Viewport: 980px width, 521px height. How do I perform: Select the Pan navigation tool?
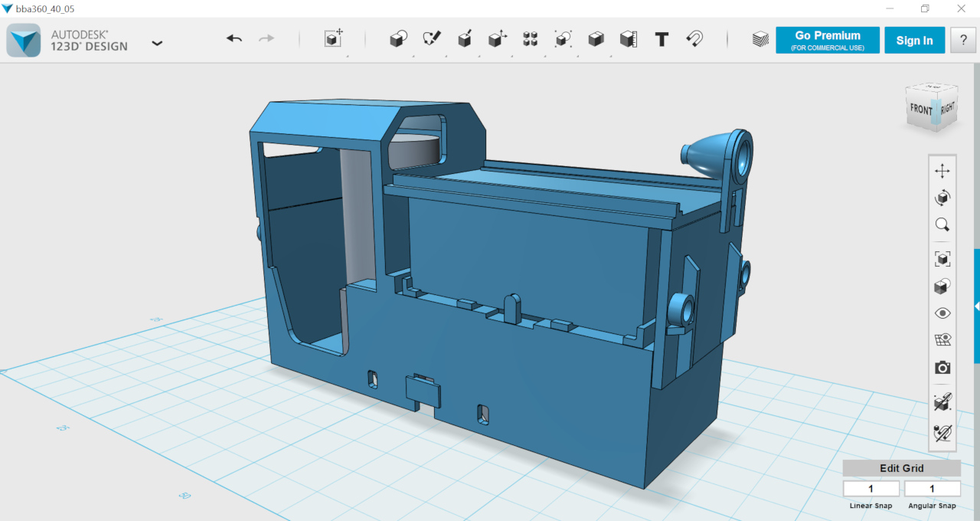click(x=942, y=171)
